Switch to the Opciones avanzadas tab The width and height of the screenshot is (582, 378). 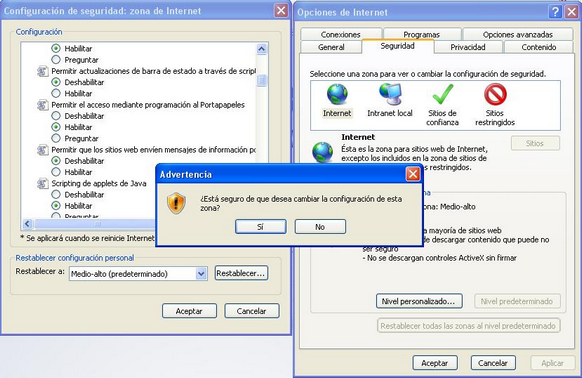click(518, 34)
